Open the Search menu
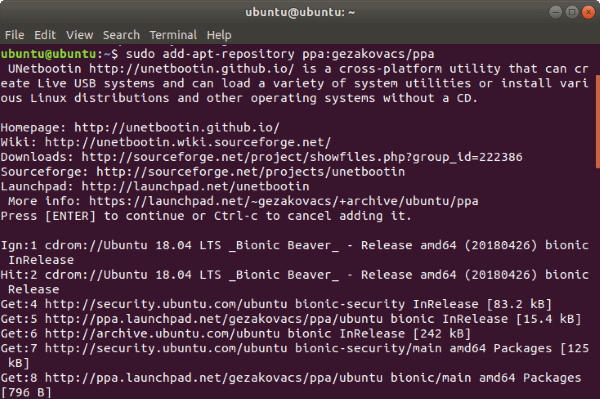The width and height of the screenshot is (600, 399). pos(121,35)
